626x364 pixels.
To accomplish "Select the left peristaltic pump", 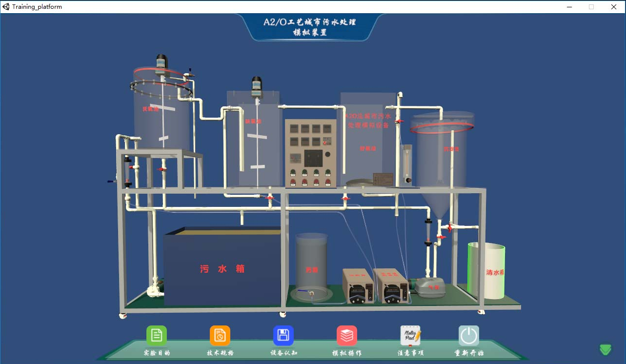I will tap(358, 286).
